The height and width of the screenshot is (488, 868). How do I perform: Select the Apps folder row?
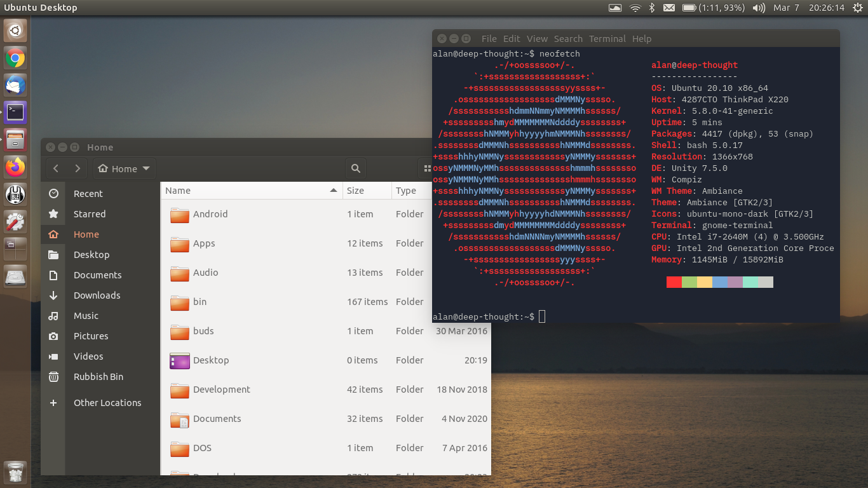pos(326,243)
